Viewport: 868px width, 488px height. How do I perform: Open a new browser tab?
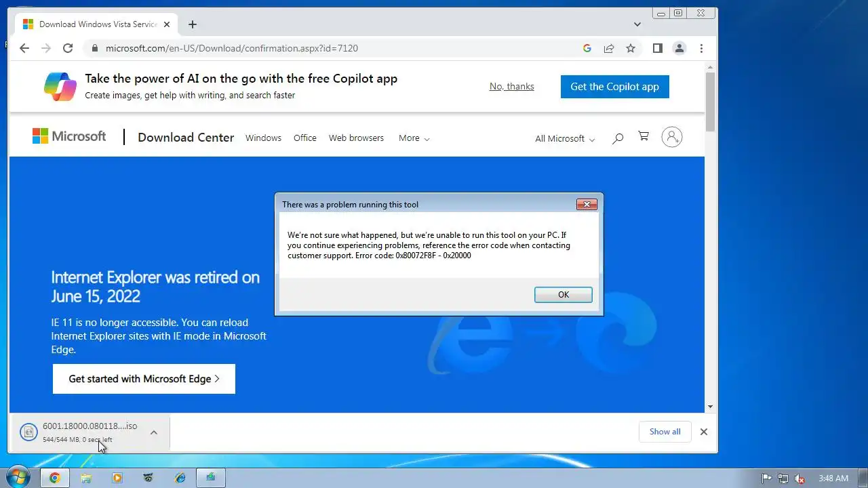[193, 24]
